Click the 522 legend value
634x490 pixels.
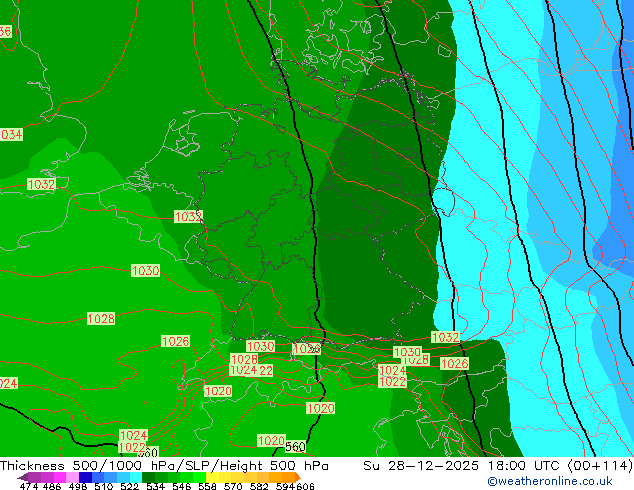pos(129,486)
